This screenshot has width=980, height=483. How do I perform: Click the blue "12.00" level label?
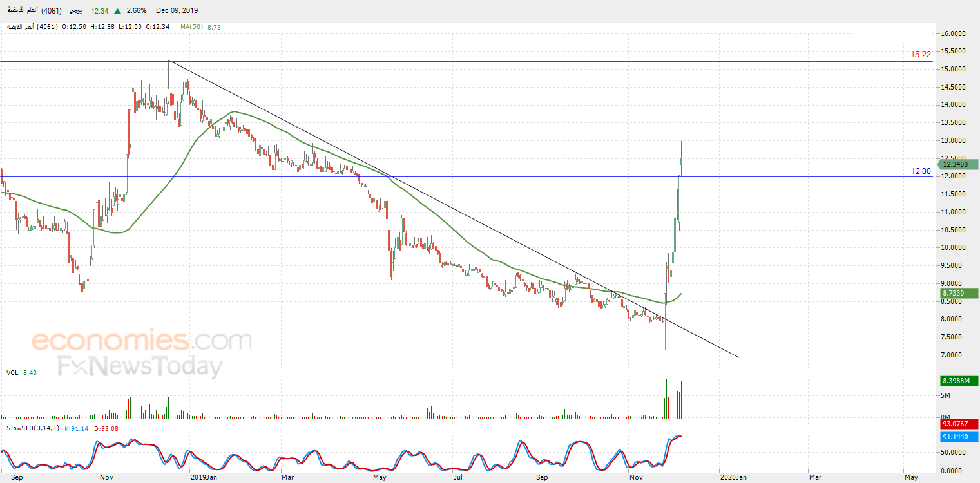[x=921, y=171]
